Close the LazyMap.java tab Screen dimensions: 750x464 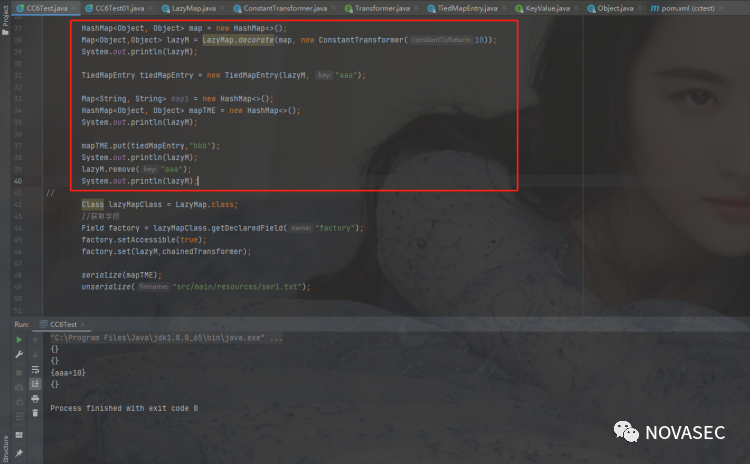tap(222, 8)
